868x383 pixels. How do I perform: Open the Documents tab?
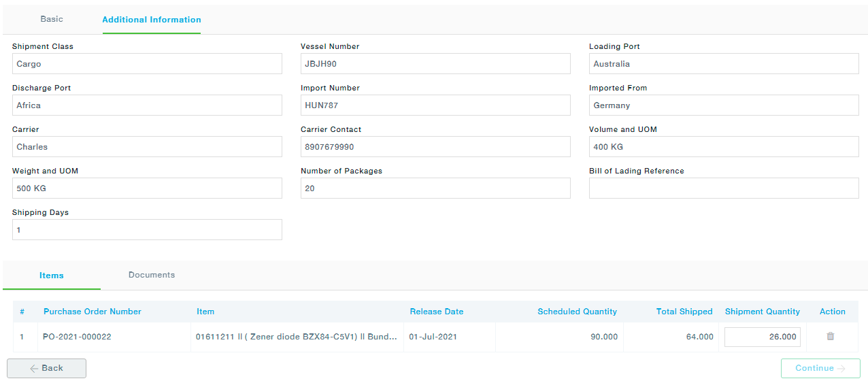[x=152, y=275]
